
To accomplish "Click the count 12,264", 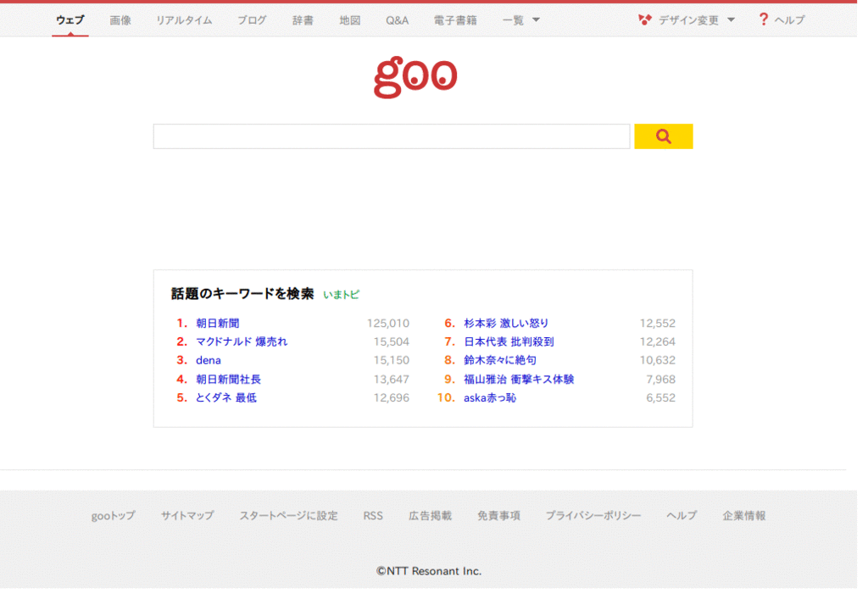I will point(658,341).
